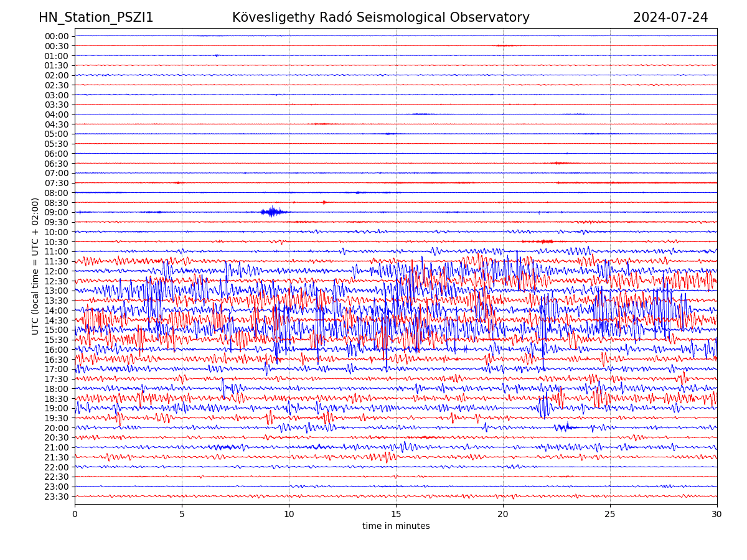Screen dimensions: 747x560
Task: Select the 23:30 time label at bottom
Action: (56, 497)
